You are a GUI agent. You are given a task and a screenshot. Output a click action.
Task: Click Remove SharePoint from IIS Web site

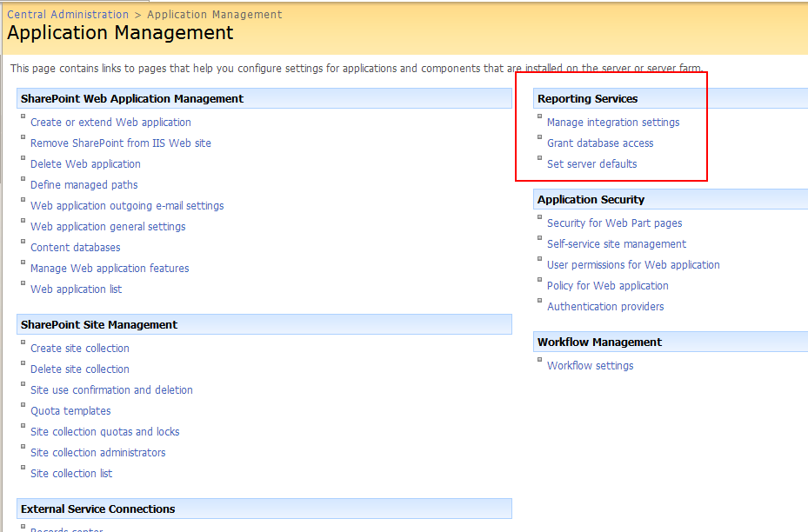click(x=121, y=143)
